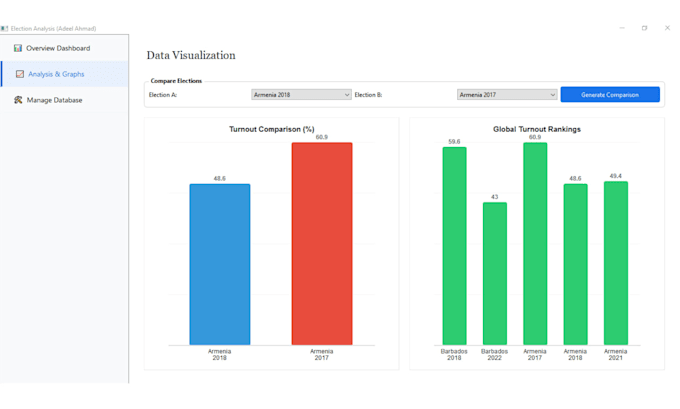
Task: Click the 49.4 value above Armenia 2021
Action: [616, 176]
